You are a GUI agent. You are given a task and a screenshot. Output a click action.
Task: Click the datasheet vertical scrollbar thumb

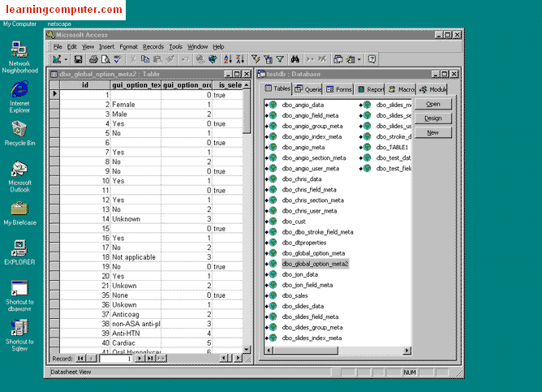247,111
